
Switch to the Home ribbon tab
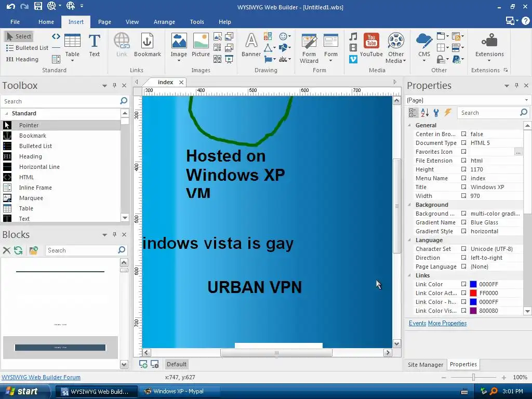click(46, 22)
